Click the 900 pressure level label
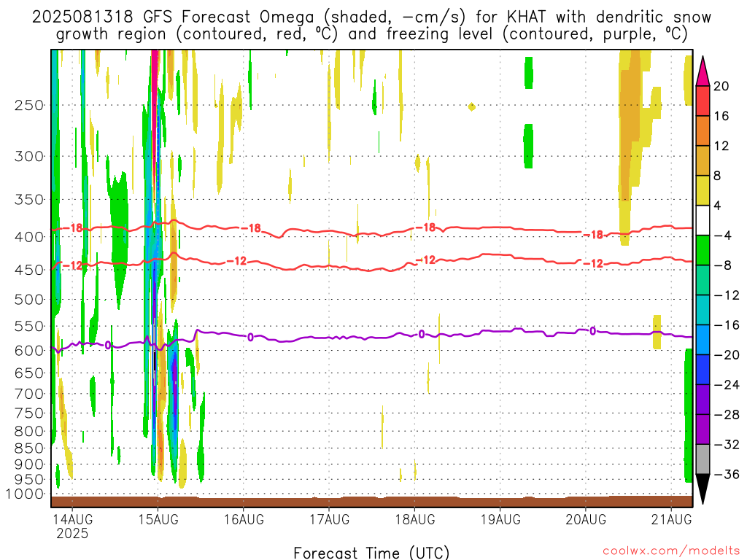Viewport: 747px width, 560px height. pos(29,464)
